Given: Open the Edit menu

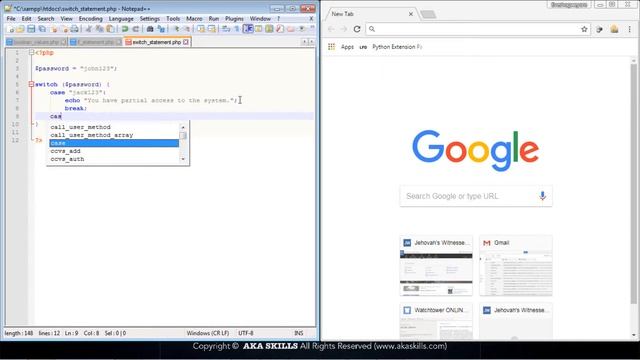Looking at the screenshot, I should pos(26,19).
